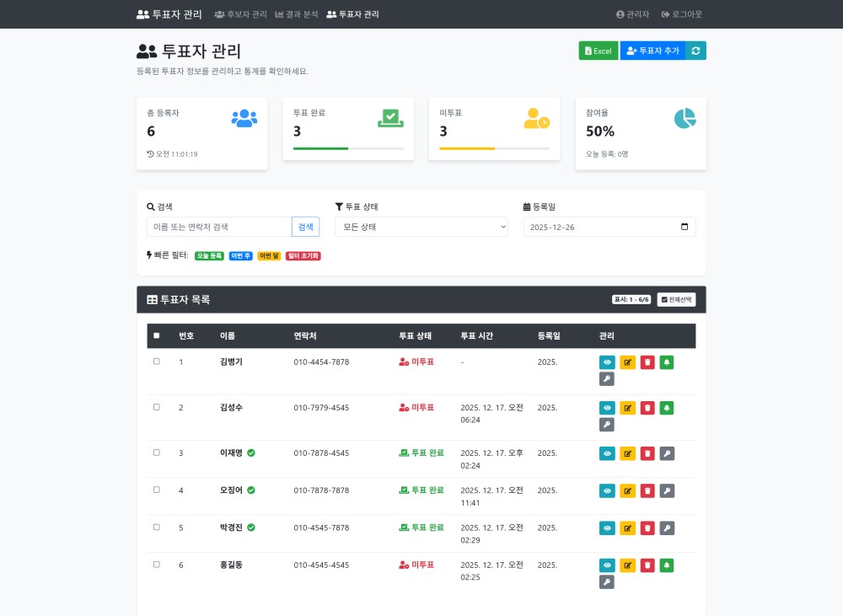Check the box for row 이재명
843x616 pixels.
(x=157, y=453)
